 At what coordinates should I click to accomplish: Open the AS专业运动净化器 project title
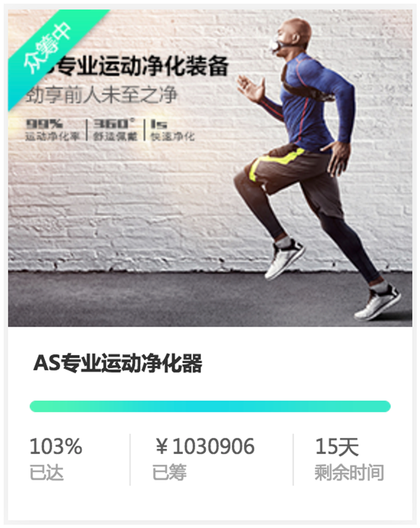(118, 364)
